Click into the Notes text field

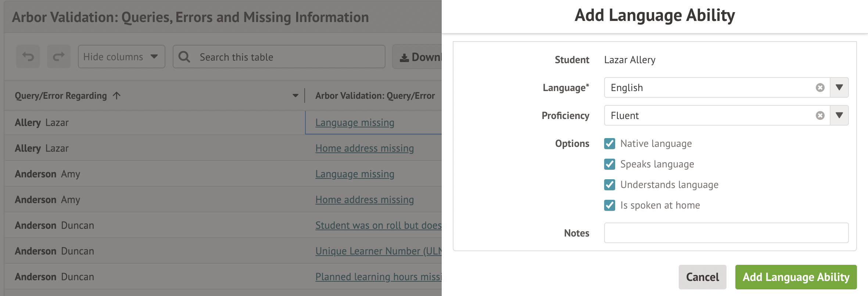[x=726, y=233]
